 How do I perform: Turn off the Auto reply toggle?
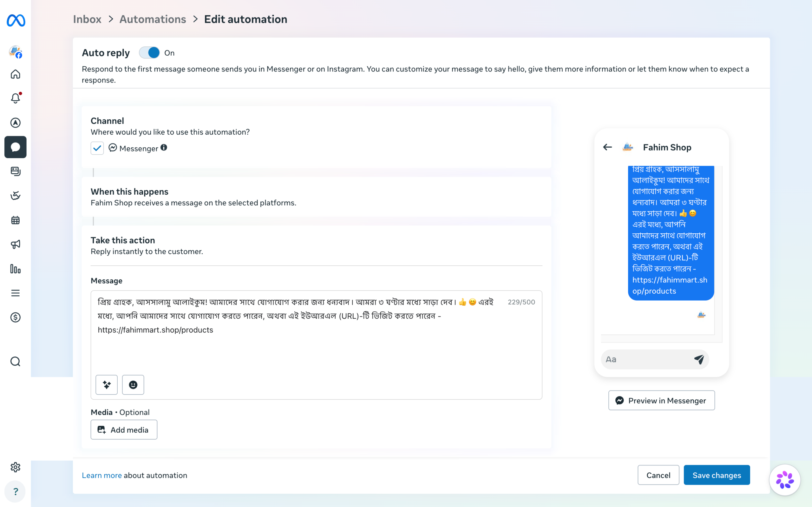[x=149, y=53]
